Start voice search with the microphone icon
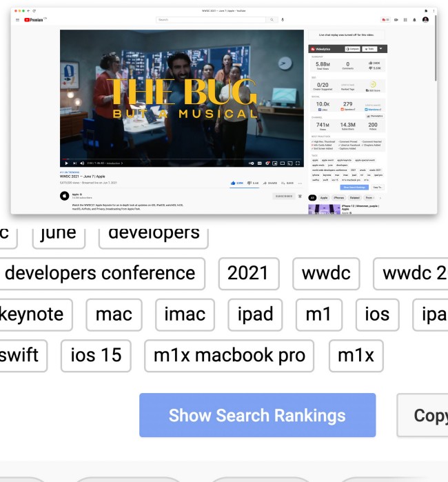448x482 pixels. click(283, 20)
